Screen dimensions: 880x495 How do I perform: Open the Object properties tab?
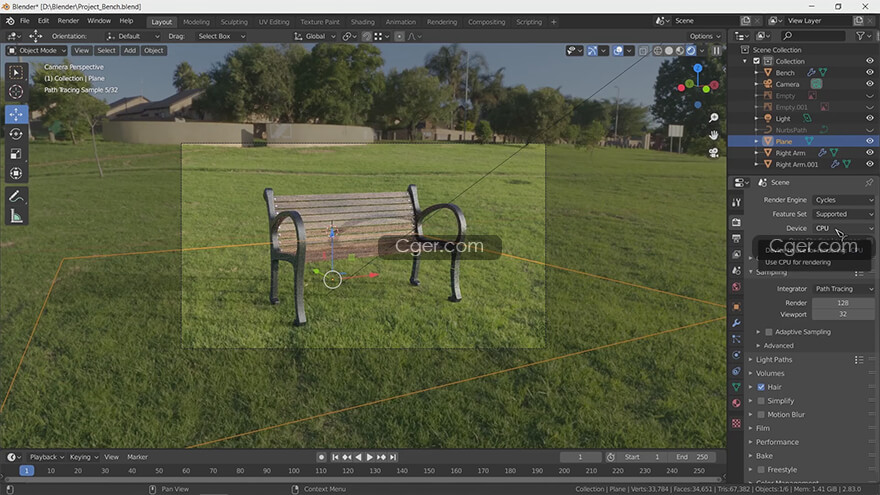point(736,307)
